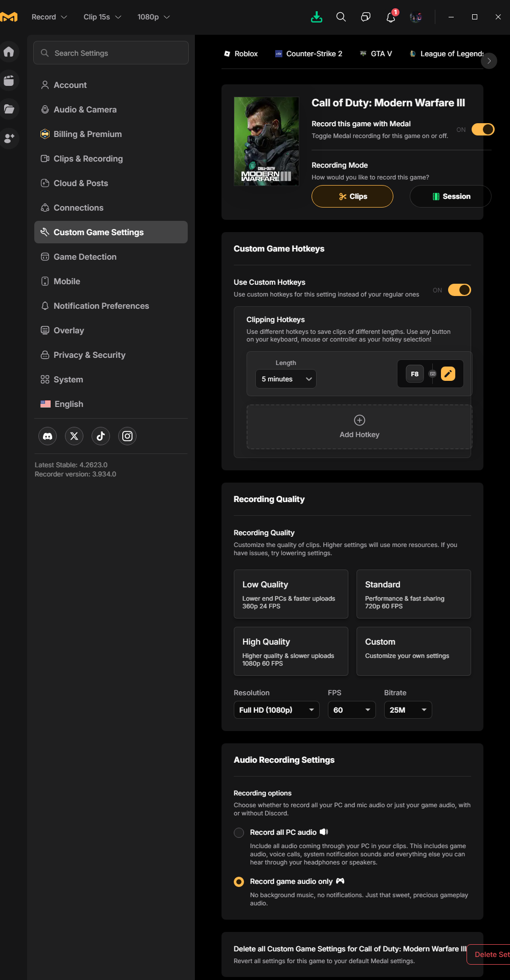Open the folders sidebar icon
The height and width of the screenshot is (980, 510).
pos(9,109)
